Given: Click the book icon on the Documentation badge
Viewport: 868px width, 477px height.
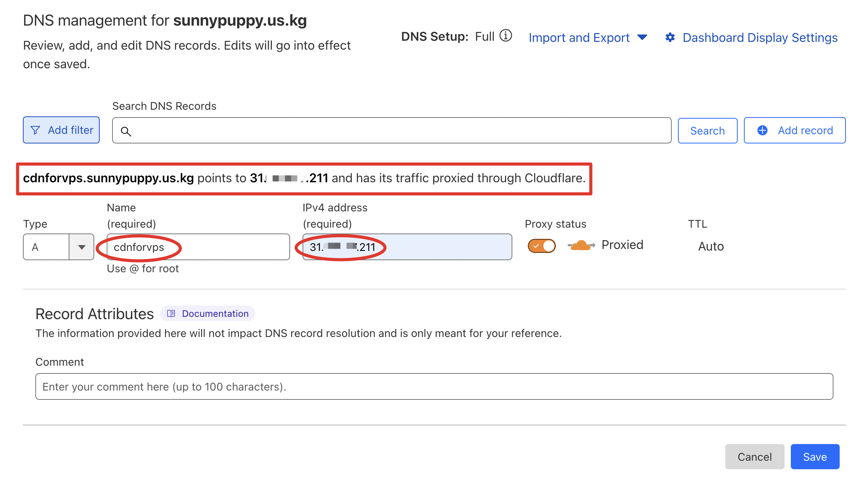Looking at the screenshot, I should pos(172,313).
